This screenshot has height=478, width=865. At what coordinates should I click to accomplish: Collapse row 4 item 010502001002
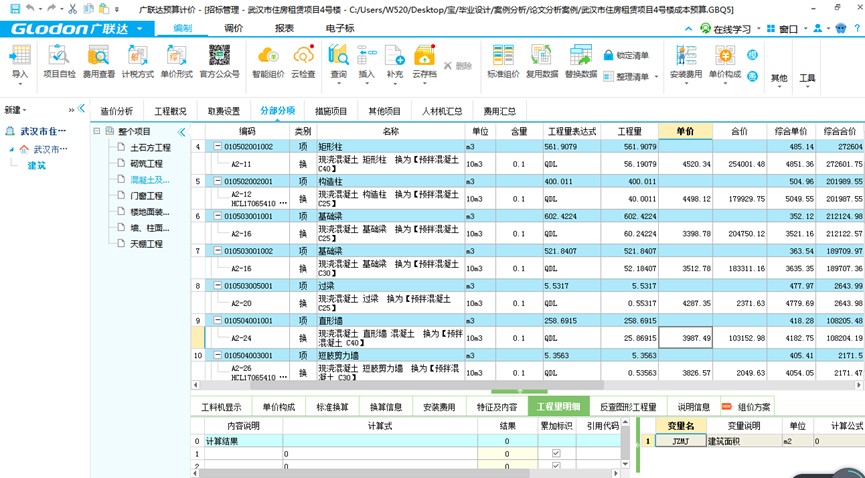[x=218, y=147]
